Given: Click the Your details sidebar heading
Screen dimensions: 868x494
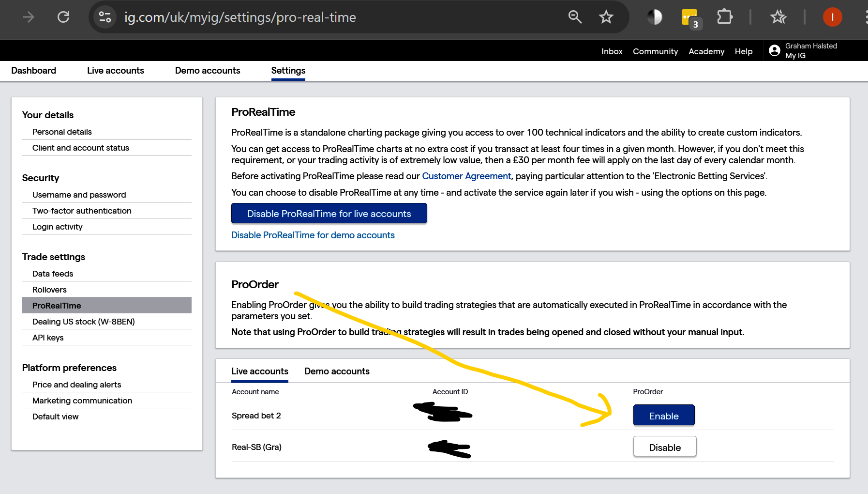Looking at the screenshot, I should pyautogui.click(x=48, y=115).
